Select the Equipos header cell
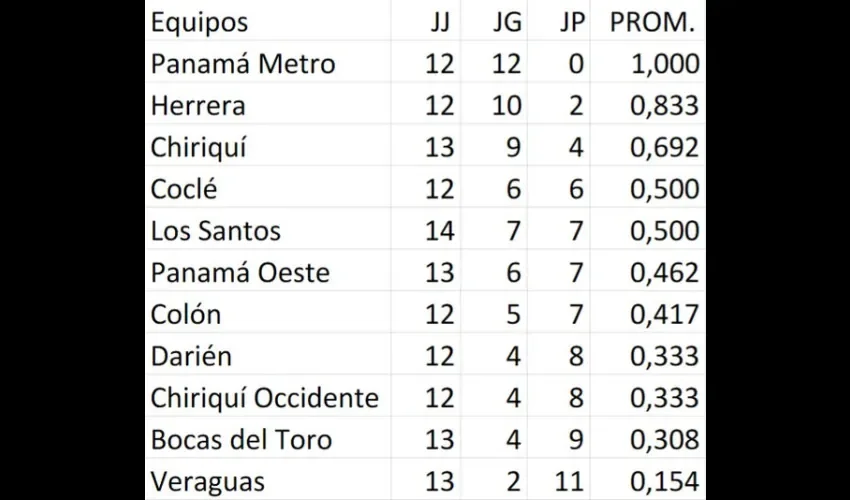The image size is (850, 500). coord(268,22)
